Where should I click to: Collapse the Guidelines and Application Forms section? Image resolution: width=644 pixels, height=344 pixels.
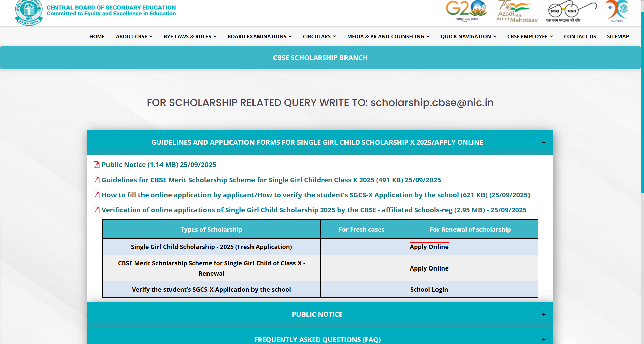(x=543, y=142)
